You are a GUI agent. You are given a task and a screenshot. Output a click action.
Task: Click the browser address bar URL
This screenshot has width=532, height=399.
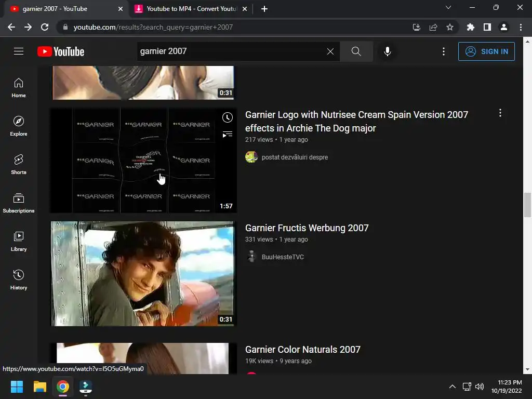(153, 27)
